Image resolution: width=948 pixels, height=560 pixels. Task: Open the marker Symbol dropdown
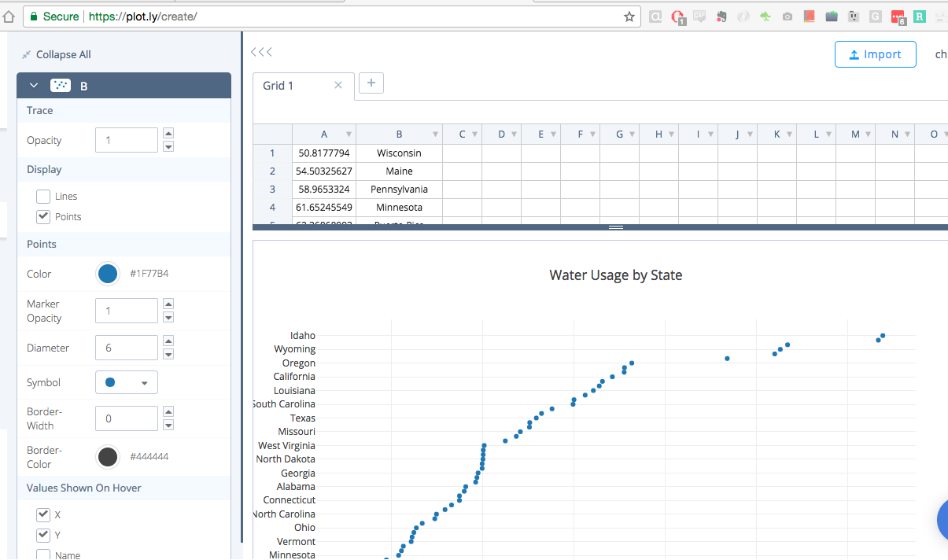point(127,382)
